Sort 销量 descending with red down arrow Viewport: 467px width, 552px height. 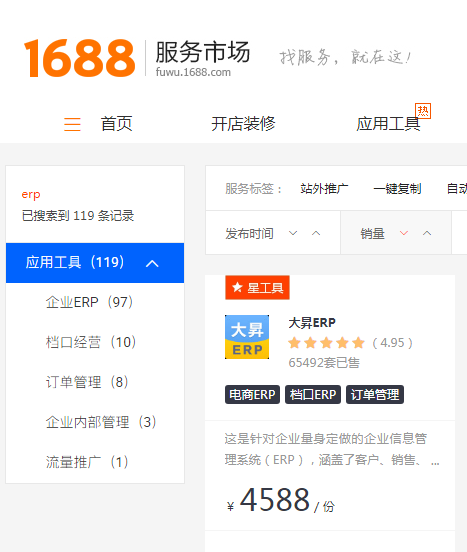tap(404, 233)
